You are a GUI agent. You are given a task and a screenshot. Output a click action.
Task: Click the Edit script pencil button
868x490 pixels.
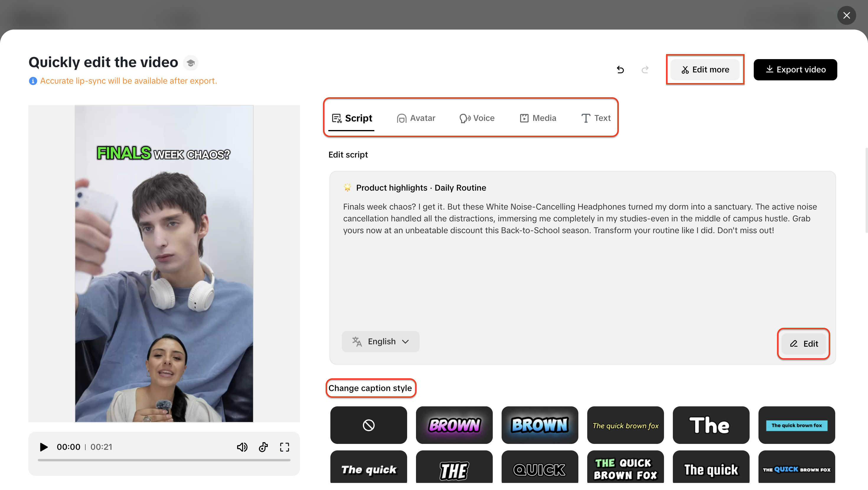(x=803, y=344)
